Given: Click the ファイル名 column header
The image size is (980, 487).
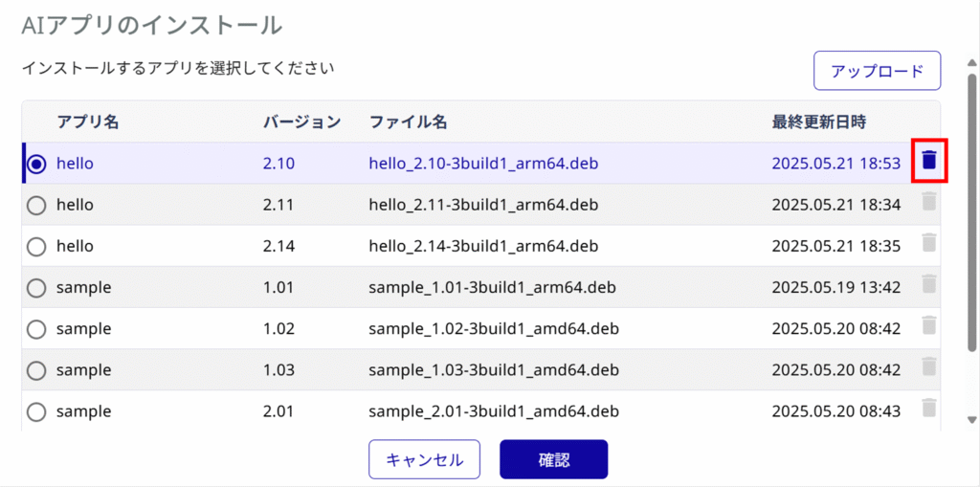Looking at the screenshot, I should 408,122.
